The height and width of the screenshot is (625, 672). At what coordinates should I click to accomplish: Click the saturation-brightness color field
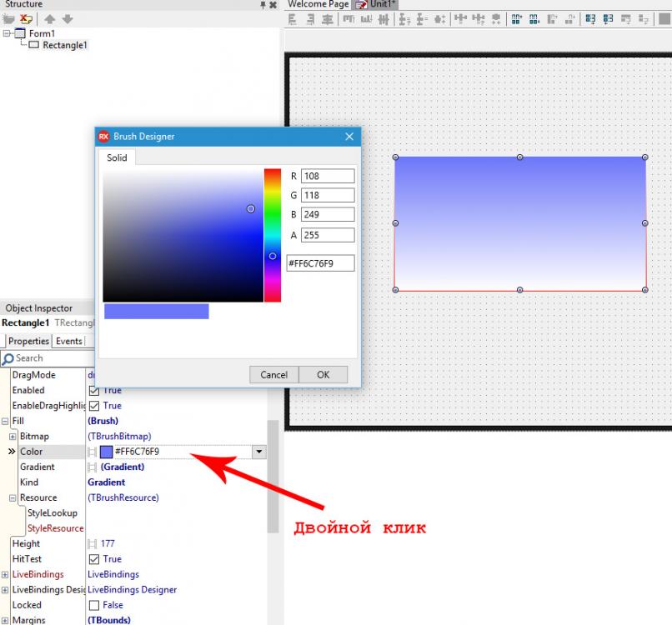point(183,235)
